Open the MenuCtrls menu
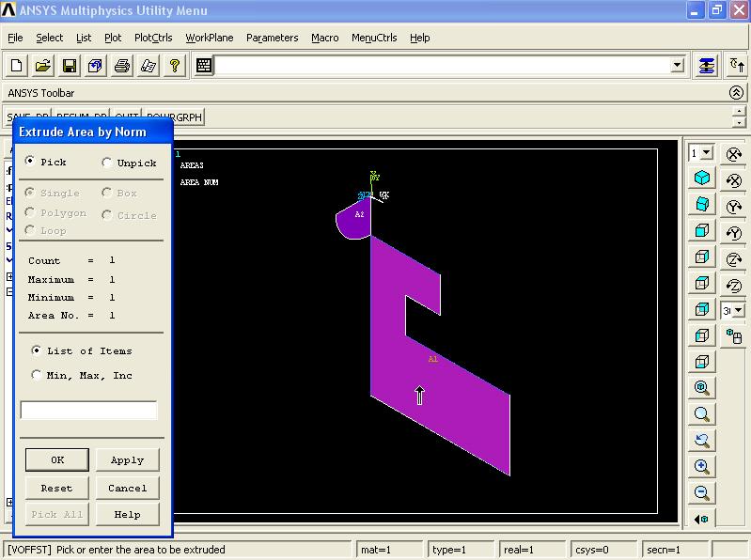This screenshot has height=560, width=751. click(374, 38)
